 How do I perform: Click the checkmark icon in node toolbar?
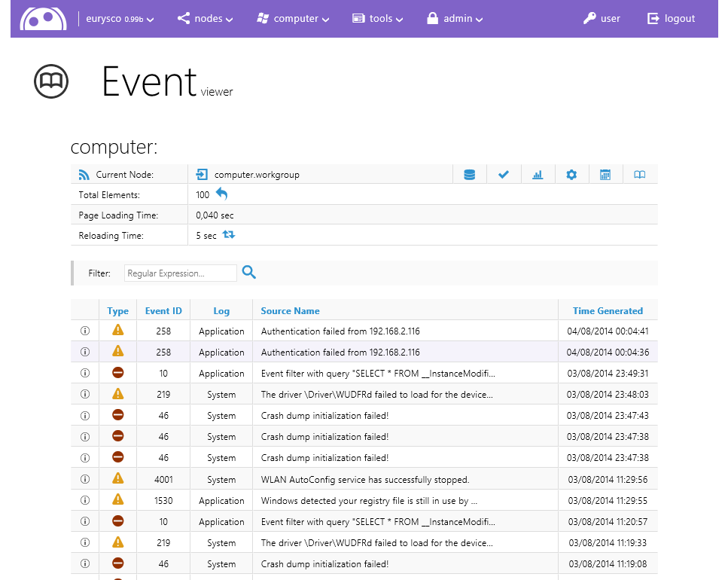(504, 175)
